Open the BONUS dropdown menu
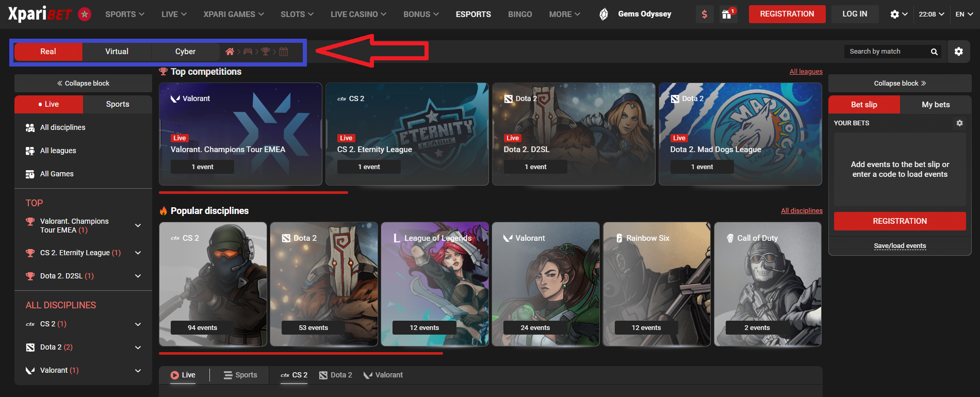980x397 pixels. click(421, 14)
